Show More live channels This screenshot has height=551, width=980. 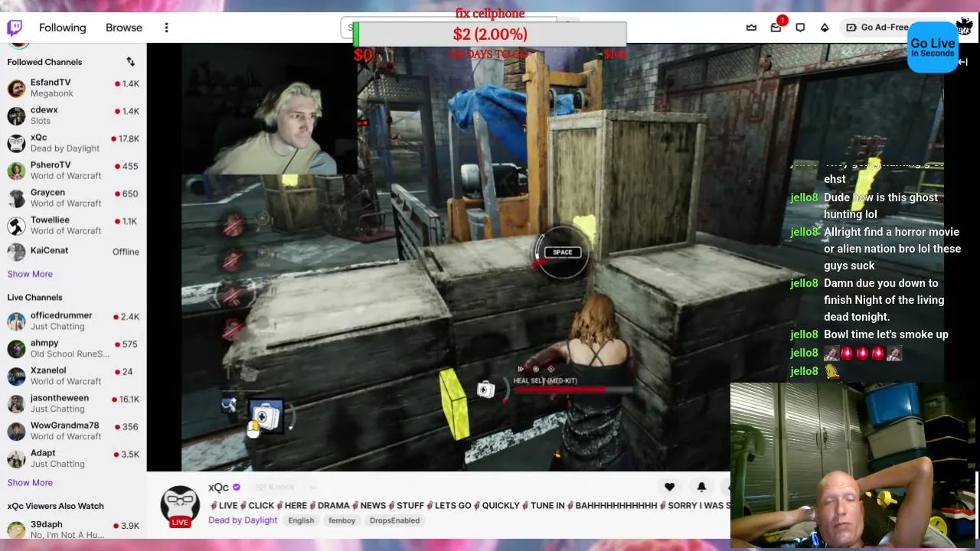[30, 483]
